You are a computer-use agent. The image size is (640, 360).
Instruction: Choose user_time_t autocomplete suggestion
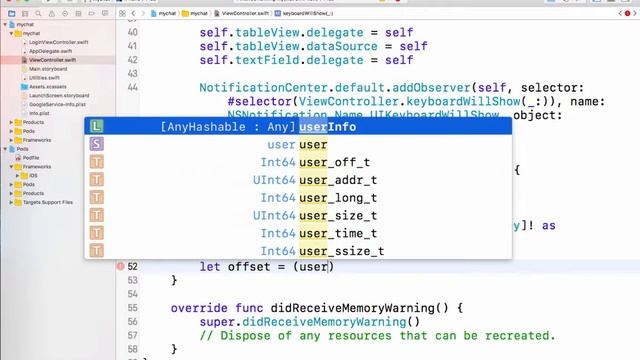298,233
